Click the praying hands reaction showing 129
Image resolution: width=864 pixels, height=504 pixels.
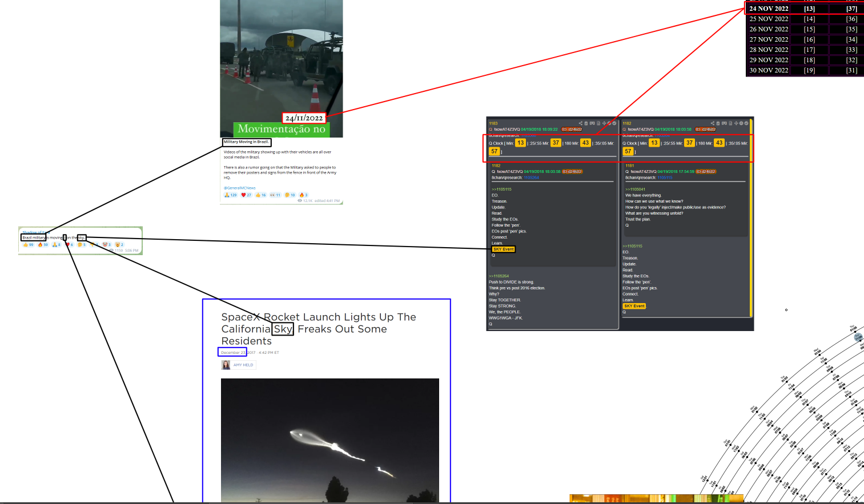pos(231,195)
